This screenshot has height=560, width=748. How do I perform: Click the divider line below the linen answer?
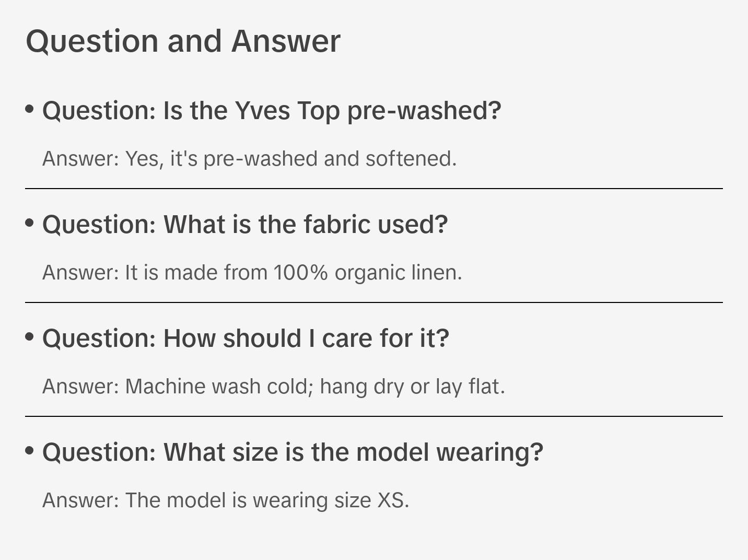point(374,302)
